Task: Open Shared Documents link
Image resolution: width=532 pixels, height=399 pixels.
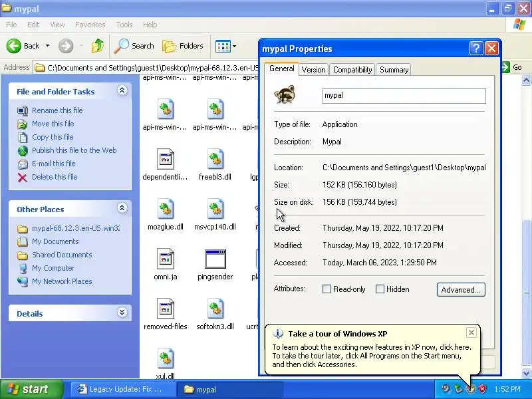Action: pyautogui.click(x=62, y=255)
